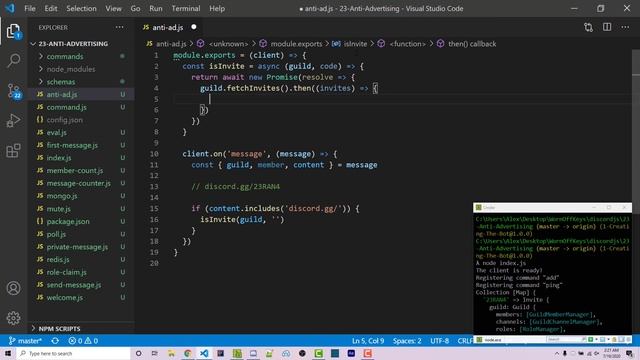Open the Explorer more actions ellipsis
640x360 pixels.
[120, 27]
